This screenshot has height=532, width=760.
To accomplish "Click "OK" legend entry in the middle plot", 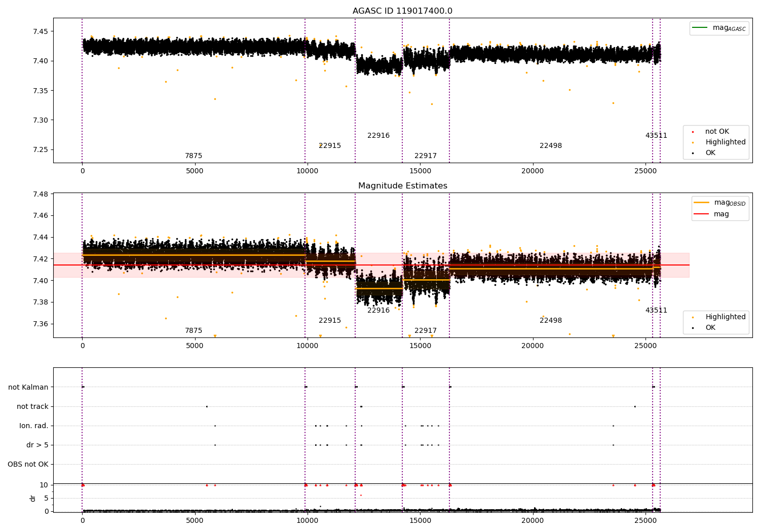I will (710, 328).
